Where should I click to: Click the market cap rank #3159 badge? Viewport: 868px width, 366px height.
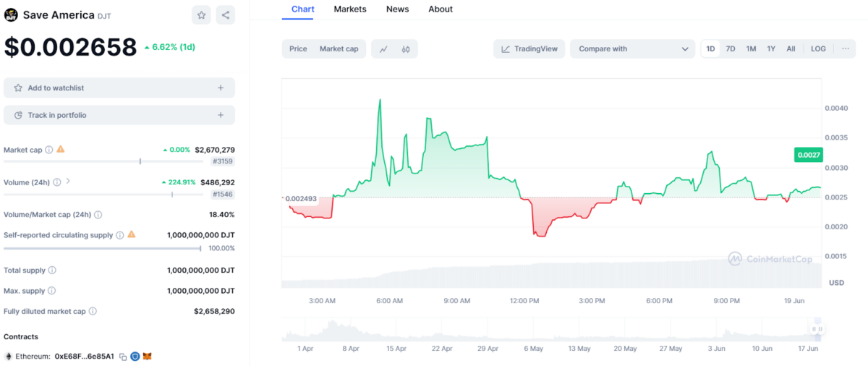(x=223, y=161)
